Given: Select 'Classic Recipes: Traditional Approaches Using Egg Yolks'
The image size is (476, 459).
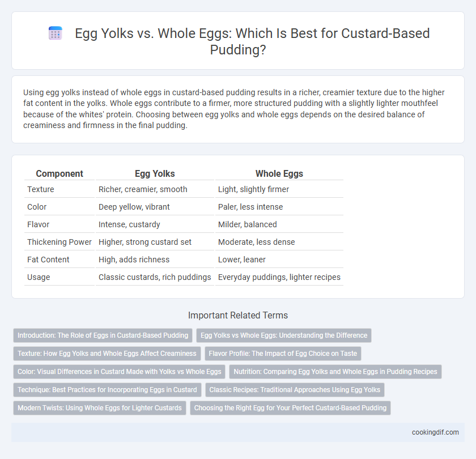Looking at the screenshot, I should 295,390.
